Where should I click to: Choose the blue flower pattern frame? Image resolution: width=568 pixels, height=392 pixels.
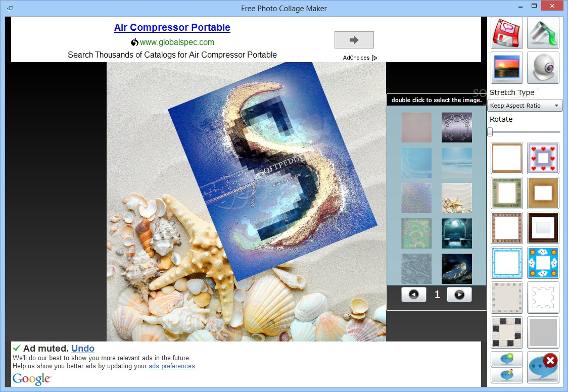coord(543,263)
